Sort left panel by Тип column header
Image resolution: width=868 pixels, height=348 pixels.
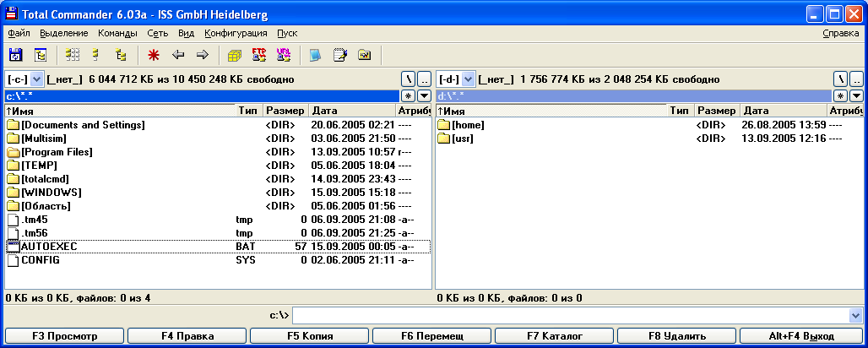tap(250, 111)
